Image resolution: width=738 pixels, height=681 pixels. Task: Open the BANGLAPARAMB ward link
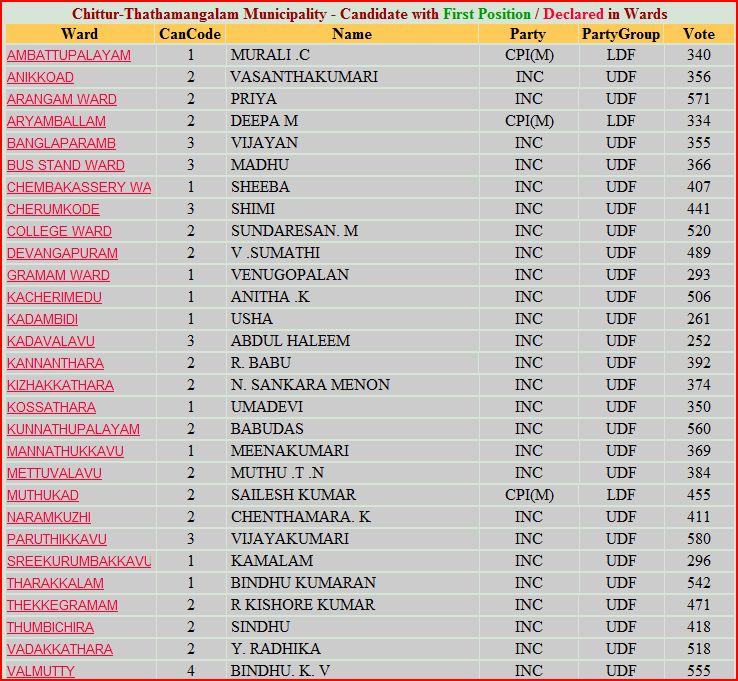point(61,143)
